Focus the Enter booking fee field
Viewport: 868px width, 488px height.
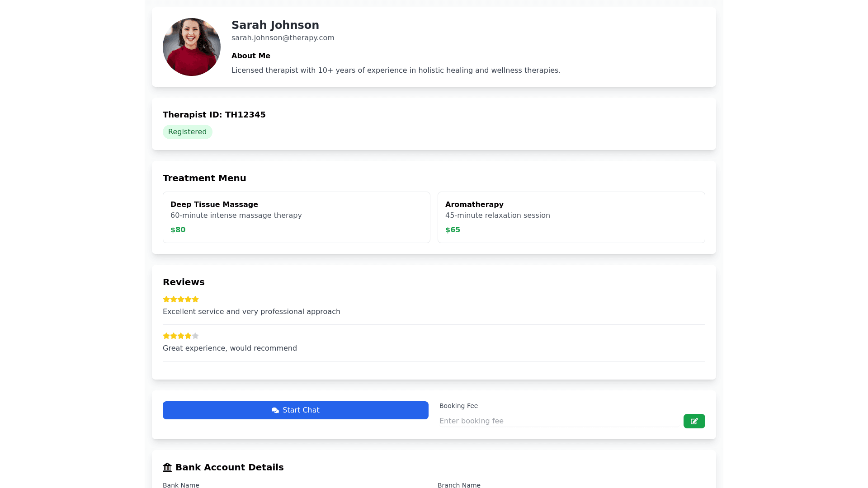(558, 421)
